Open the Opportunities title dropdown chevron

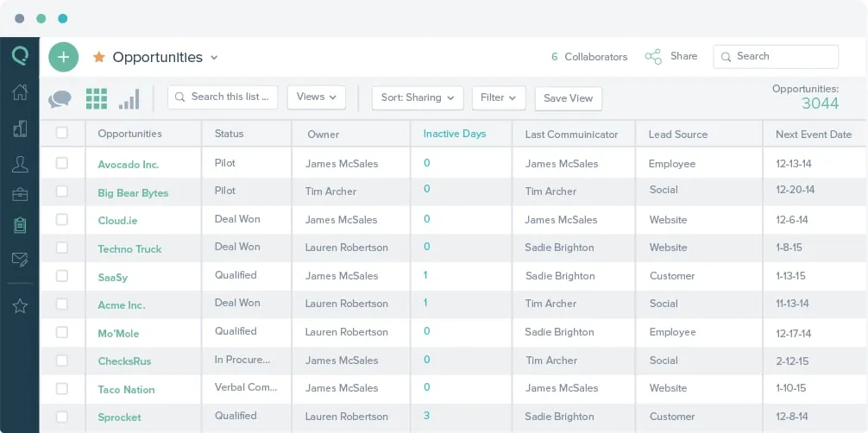[214, 58]
